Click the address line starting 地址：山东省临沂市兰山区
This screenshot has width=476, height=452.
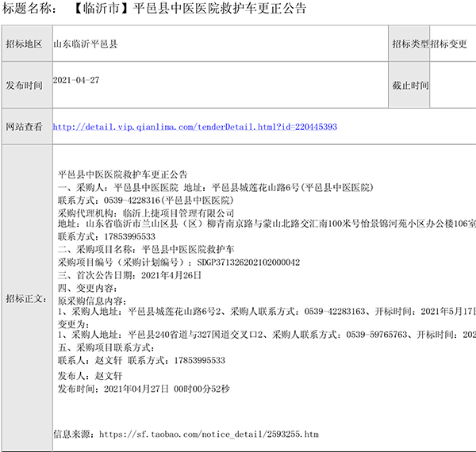point(267,224)
